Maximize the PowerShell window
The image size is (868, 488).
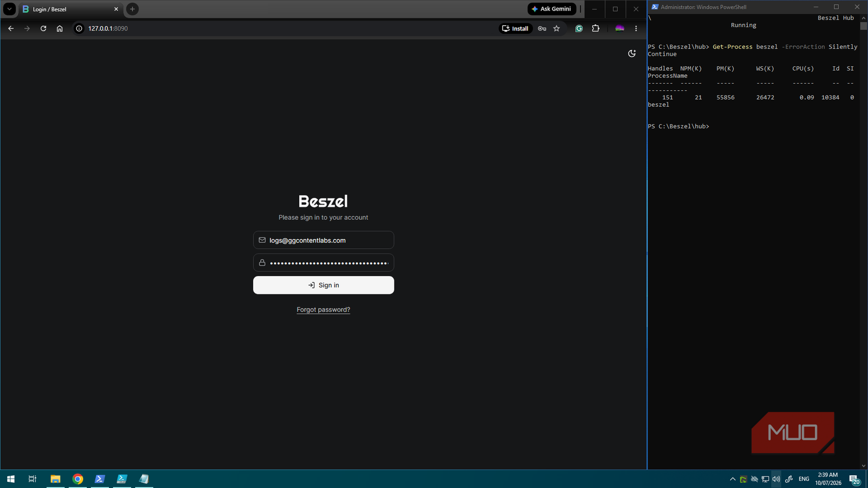tap(836, 7)
